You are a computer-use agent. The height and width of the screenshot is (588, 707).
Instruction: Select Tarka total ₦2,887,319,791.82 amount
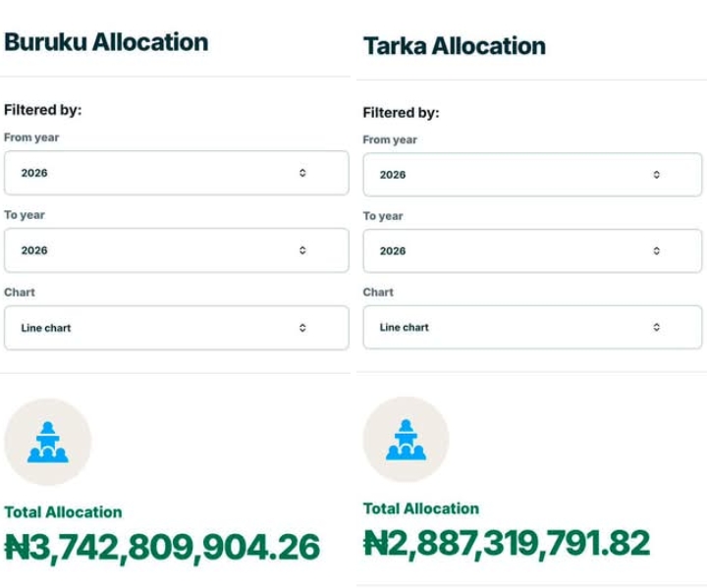click(507, 544)
